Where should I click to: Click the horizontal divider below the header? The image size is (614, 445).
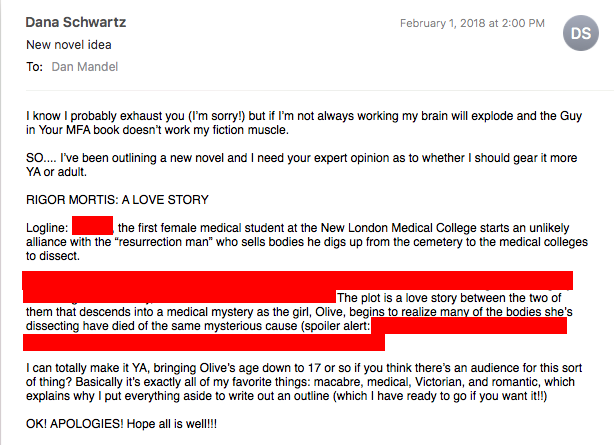(x=320, y=90)
